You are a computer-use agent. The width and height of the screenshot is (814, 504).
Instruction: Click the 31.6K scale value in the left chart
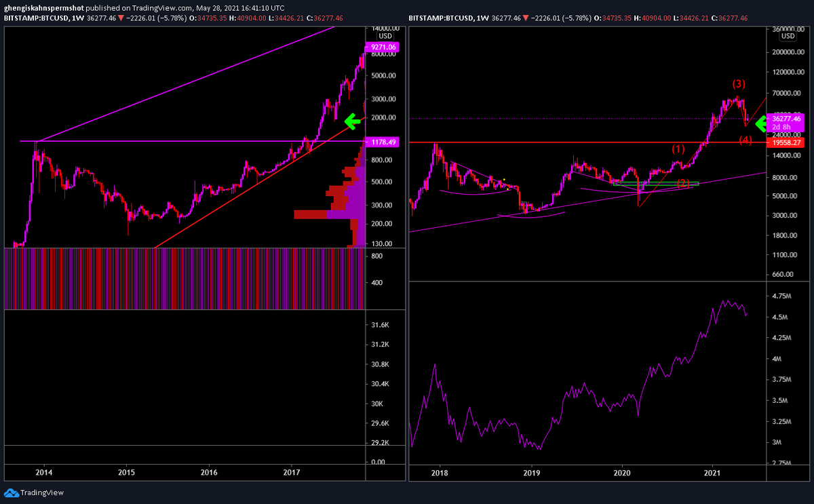coord(379,326)
